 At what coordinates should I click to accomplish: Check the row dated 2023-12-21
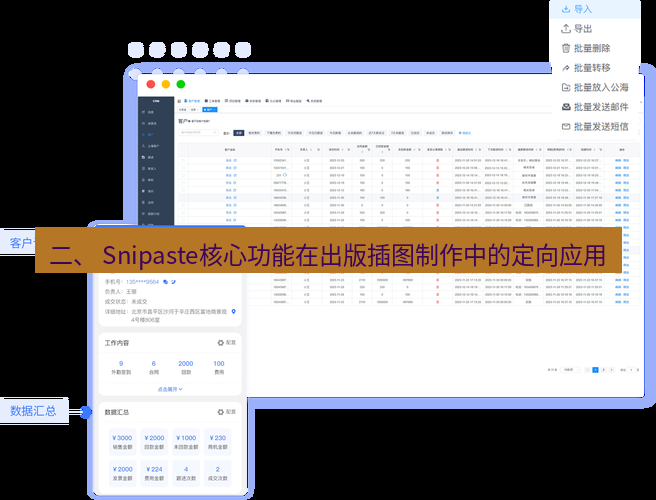coord(183,168)
